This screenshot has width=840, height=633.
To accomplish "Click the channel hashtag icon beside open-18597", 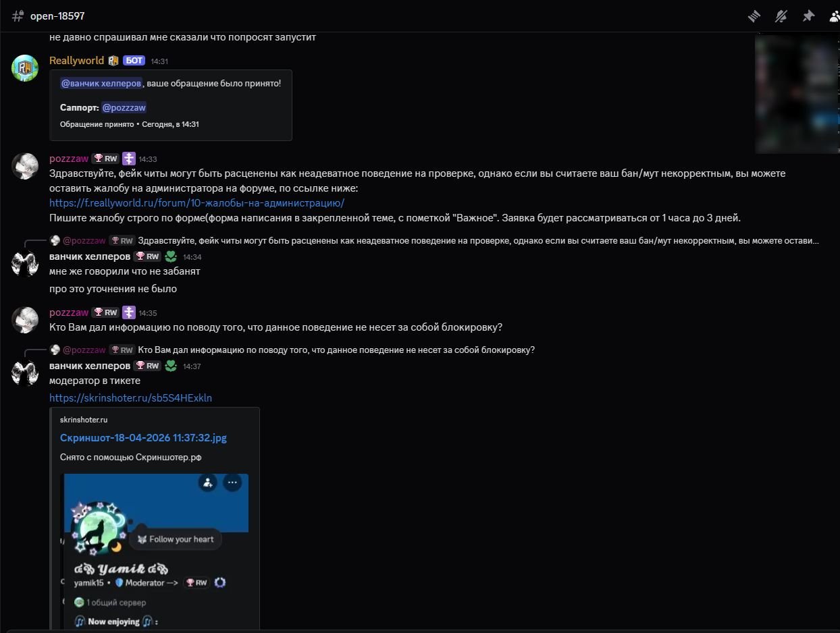I will [x=18, y=16].
